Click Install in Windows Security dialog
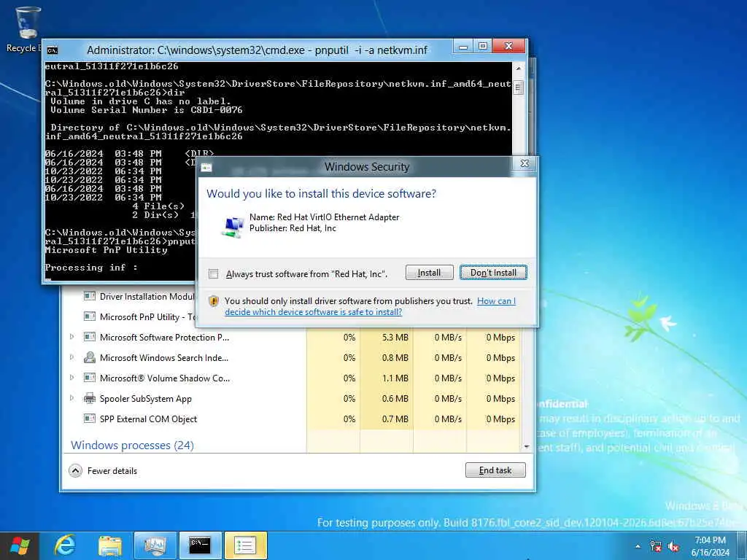This screenshot has width=747, height=560. (429, 273)
